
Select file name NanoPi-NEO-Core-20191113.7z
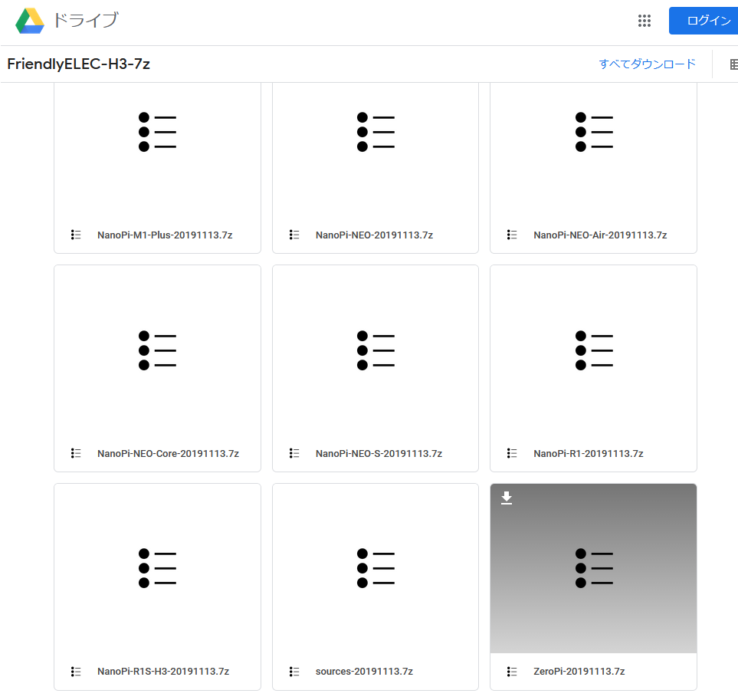[168, 453]
